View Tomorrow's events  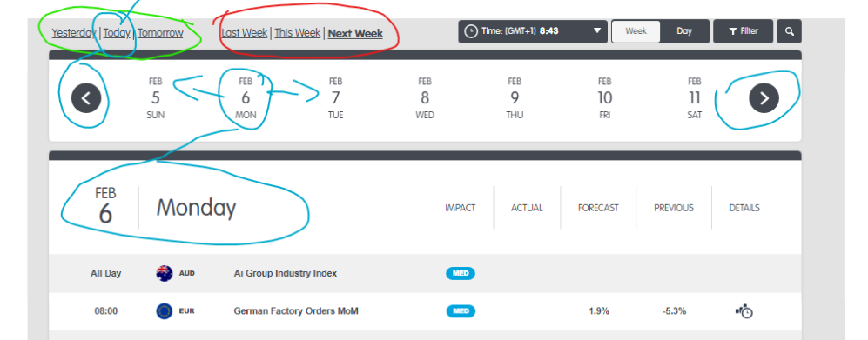[x=160, y=33]
